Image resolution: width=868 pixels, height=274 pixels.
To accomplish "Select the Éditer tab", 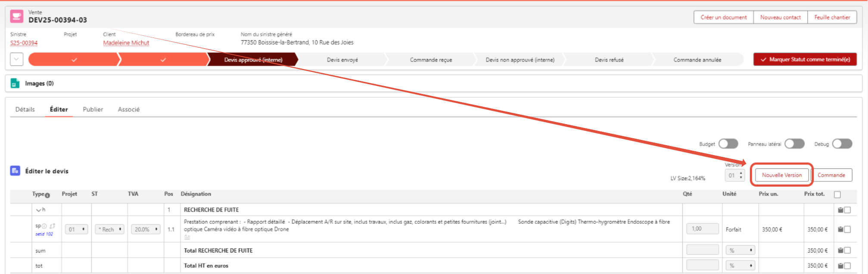I will click(59, 109).
